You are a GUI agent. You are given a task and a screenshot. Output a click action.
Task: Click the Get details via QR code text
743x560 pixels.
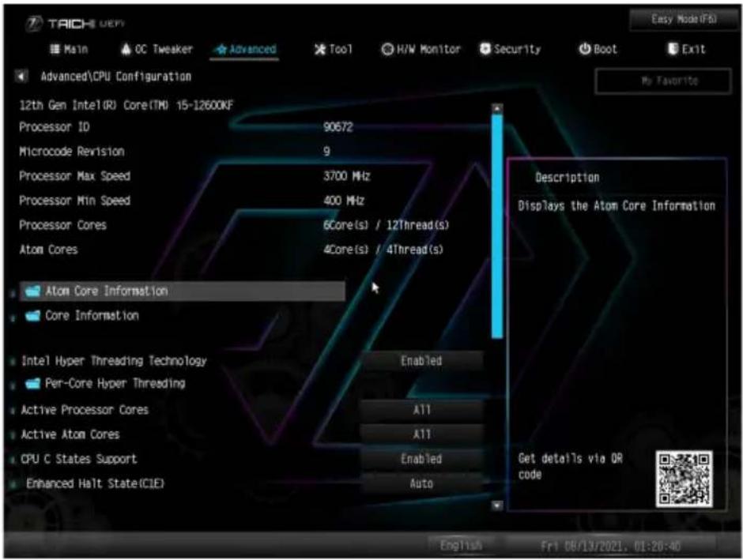[570, 466]
